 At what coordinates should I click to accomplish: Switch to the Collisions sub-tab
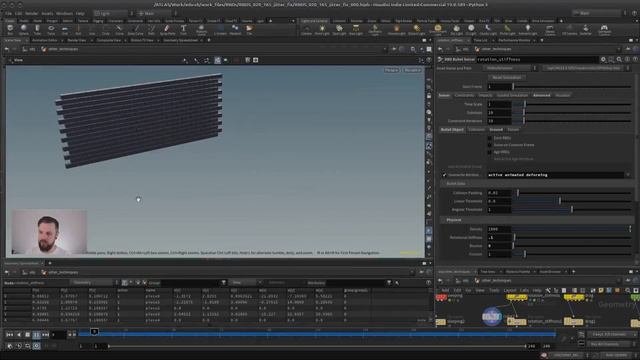click(x=476, y=129)
